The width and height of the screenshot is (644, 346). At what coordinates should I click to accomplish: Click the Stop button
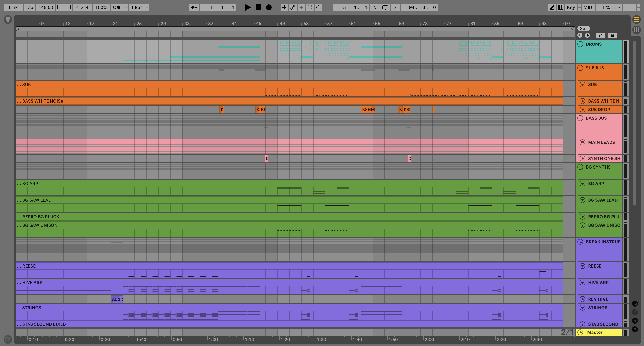(258, 7)
